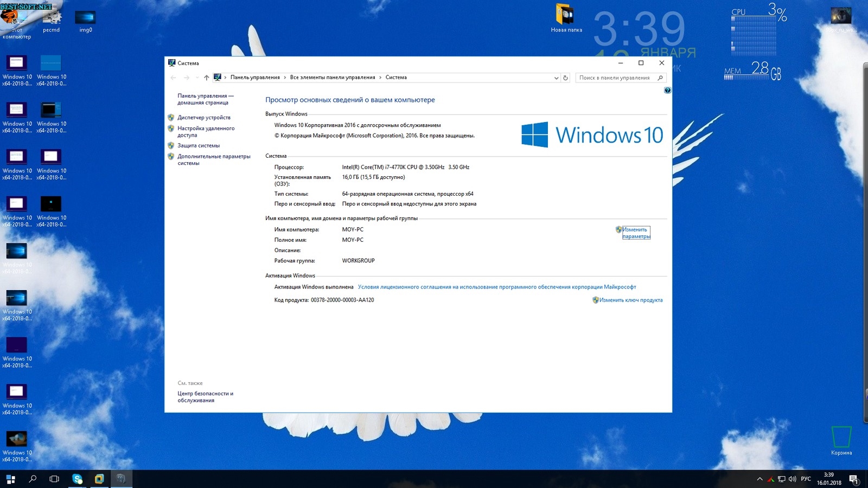The height and width of the screenshot is (488, 868).
Task: Launch Skype from the taskbar
Action: pos(78,479)
